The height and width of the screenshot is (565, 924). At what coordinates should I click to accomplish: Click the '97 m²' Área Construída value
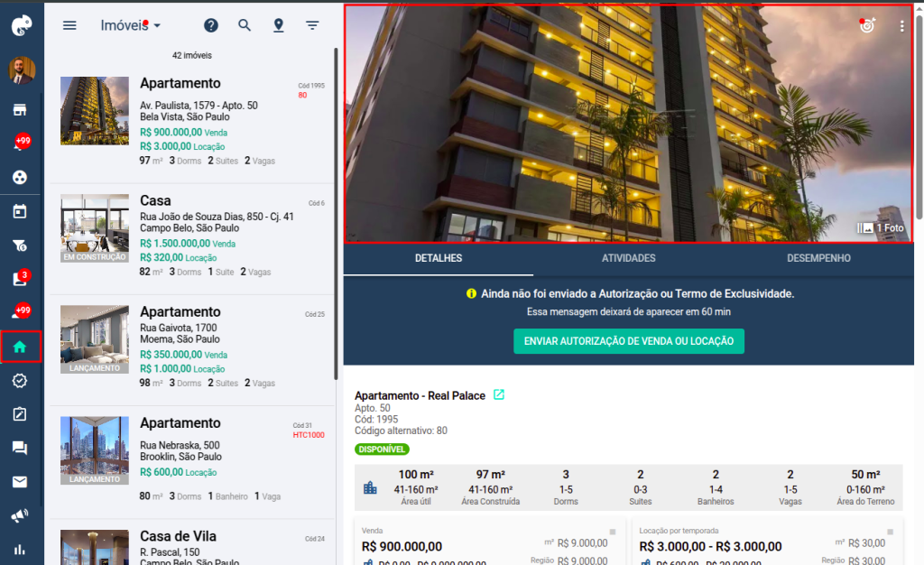[x=490, y=474]
